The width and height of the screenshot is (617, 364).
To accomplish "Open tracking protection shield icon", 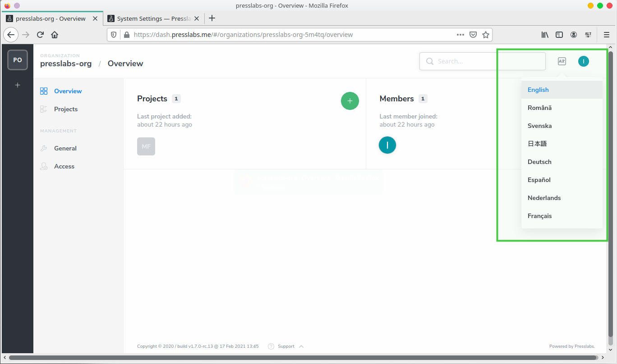I will (114, 35).
